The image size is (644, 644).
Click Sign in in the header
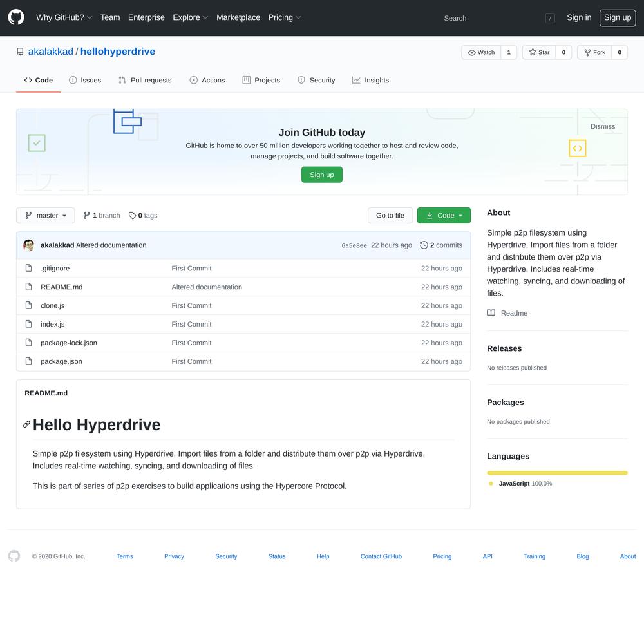579,17
